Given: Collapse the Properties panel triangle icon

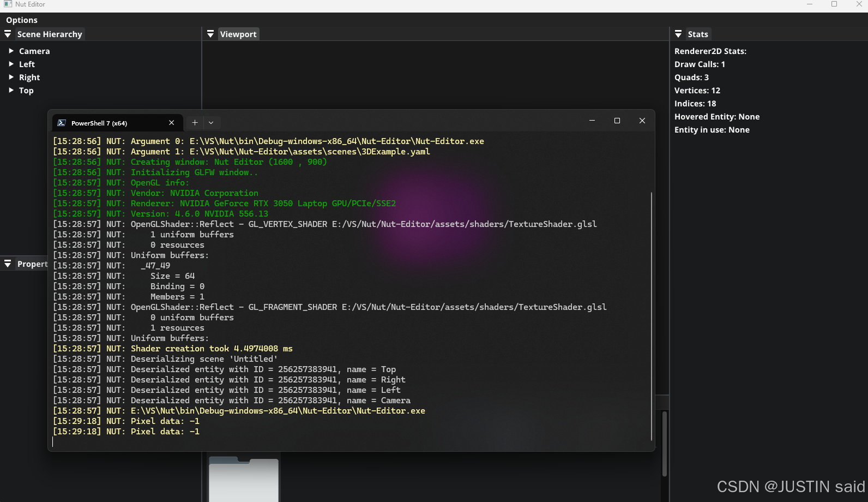Looking at the screenshot, I should [x=8, y=264].
